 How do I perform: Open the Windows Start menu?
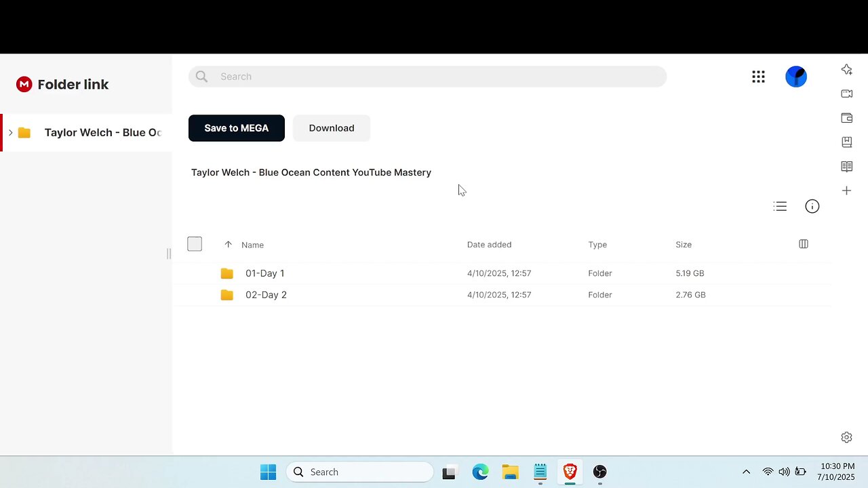(269, 472)
